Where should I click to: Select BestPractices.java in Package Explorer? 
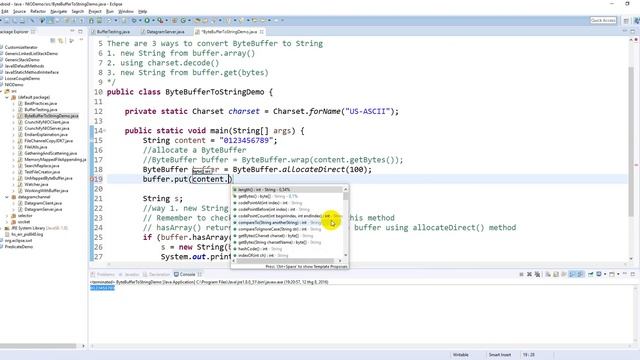40,103
